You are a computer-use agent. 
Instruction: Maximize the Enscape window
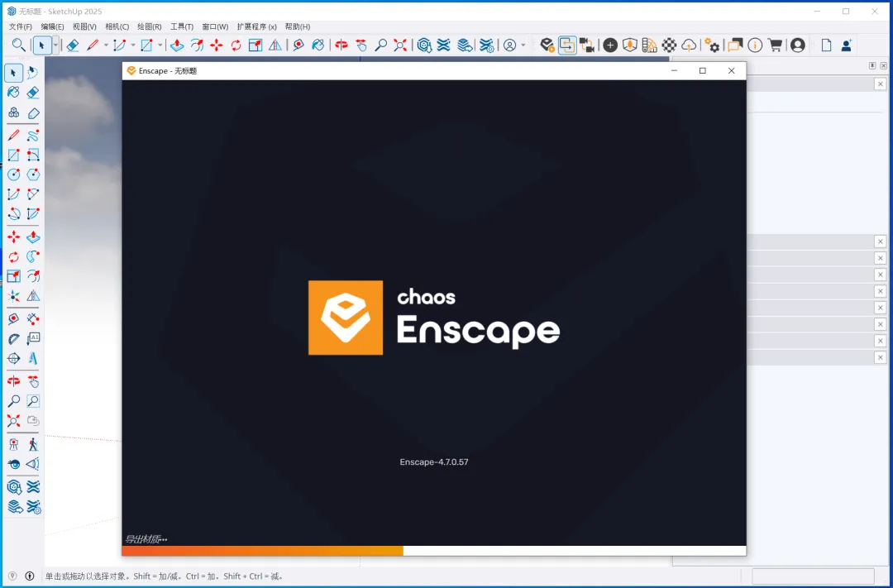(x=702, y=70)
